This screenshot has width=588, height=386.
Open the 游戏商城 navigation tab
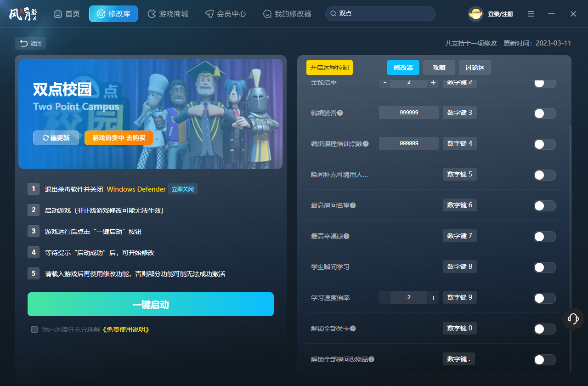tap(168, 14)
